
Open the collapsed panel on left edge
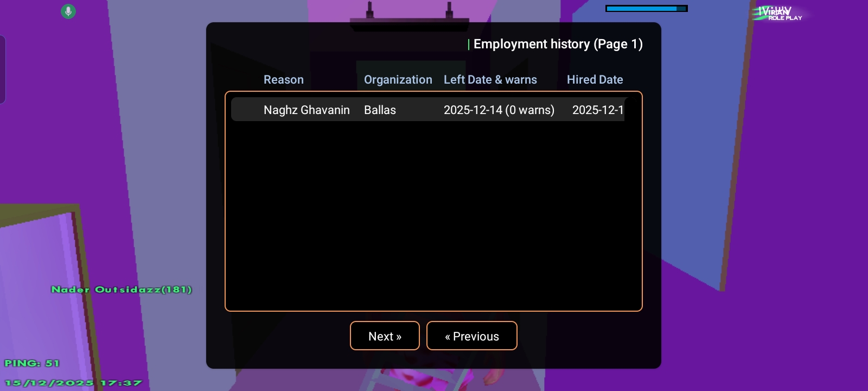click(3, 70)
